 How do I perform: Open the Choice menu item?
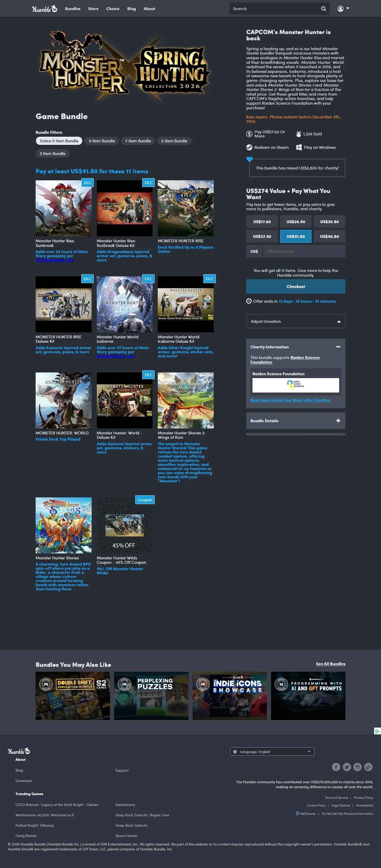pyautogui.click(x=113, y=9)
